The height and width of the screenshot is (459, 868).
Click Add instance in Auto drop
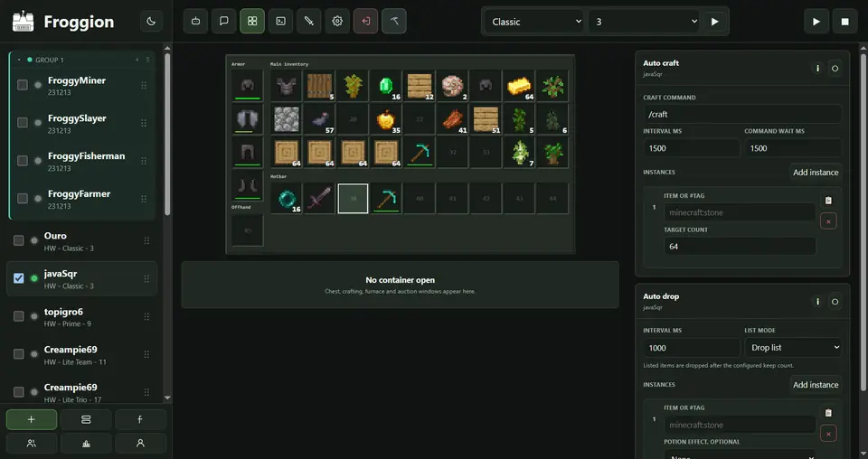[816, 384]
